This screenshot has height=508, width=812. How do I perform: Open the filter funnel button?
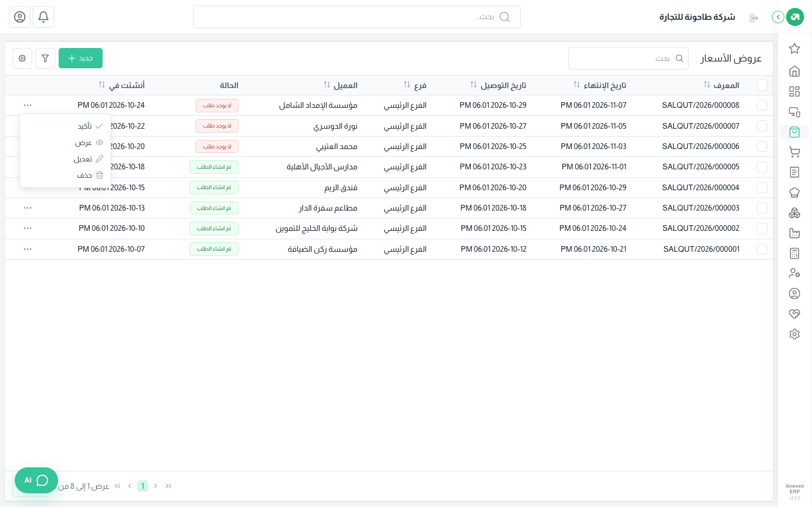pyautogui.click(x=45, y=58)
